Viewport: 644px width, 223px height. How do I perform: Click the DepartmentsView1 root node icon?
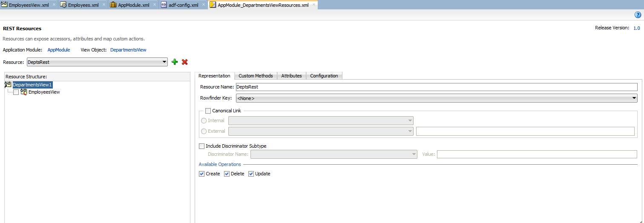tap(8, 85)
